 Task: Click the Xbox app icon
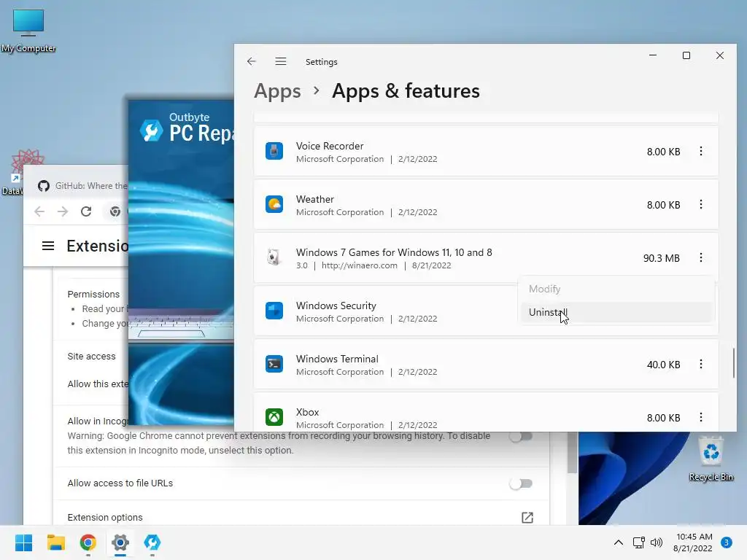click(274, 418)
